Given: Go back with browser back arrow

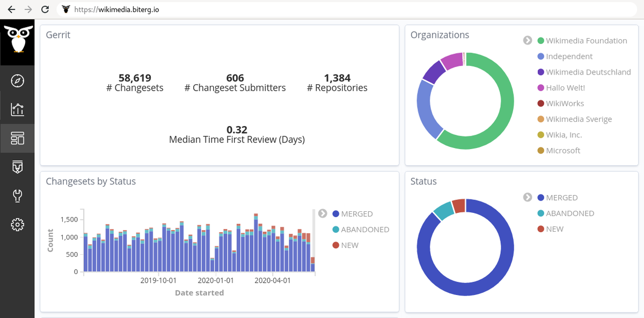Looking at the screenshot, I should (11, 9).
